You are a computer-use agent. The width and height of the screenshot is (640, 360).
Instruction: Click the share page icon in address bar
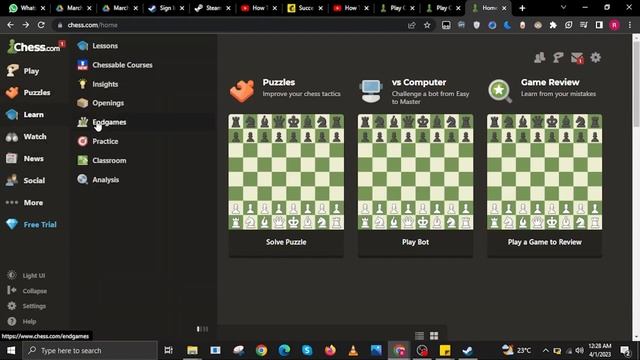[411, 25]
